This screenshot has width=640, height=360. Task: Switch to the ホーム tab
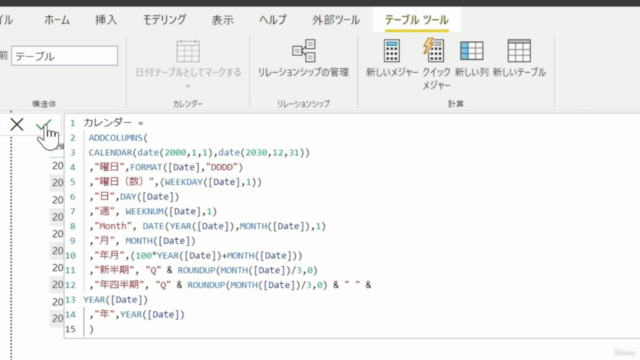(x=57, y=20)
